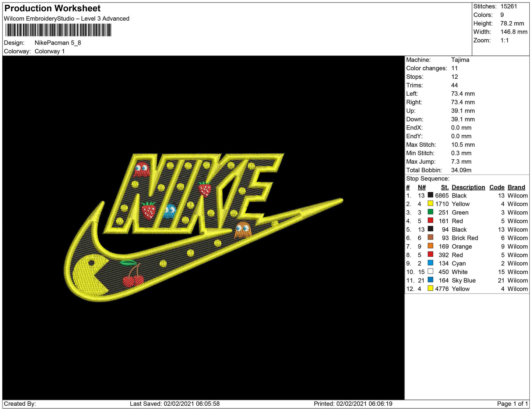This screenshot has width=532, height=409.
Task: Click the Brick Red description text
Action: click(x=465, y=238)
